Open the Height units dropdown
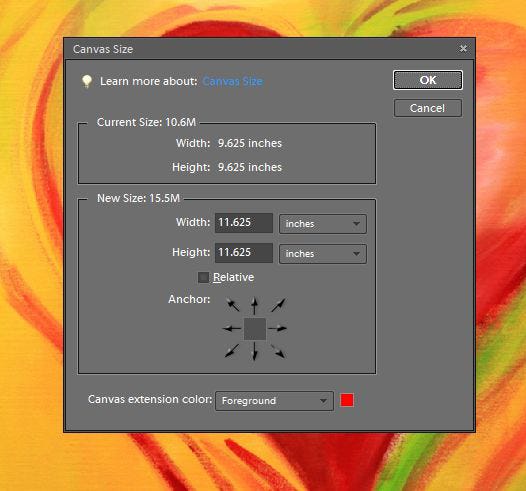526x491 pixels. coord(323,254)
